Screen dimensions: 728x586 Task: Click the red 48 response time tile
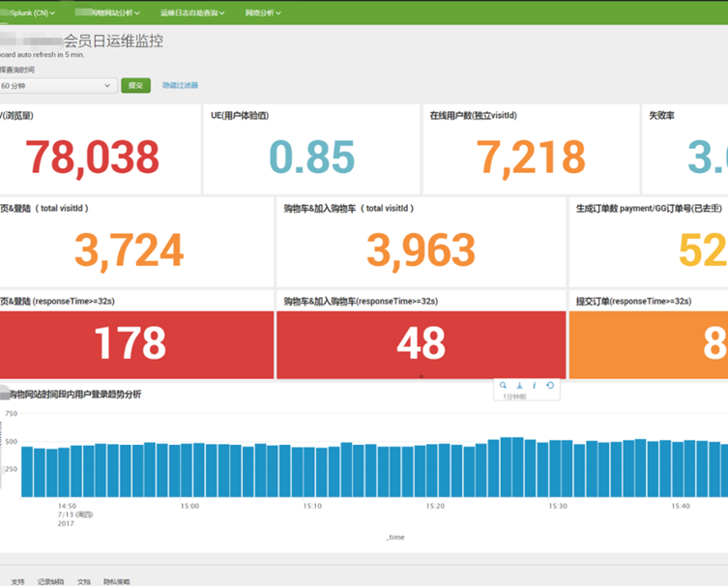pos(422,344)
